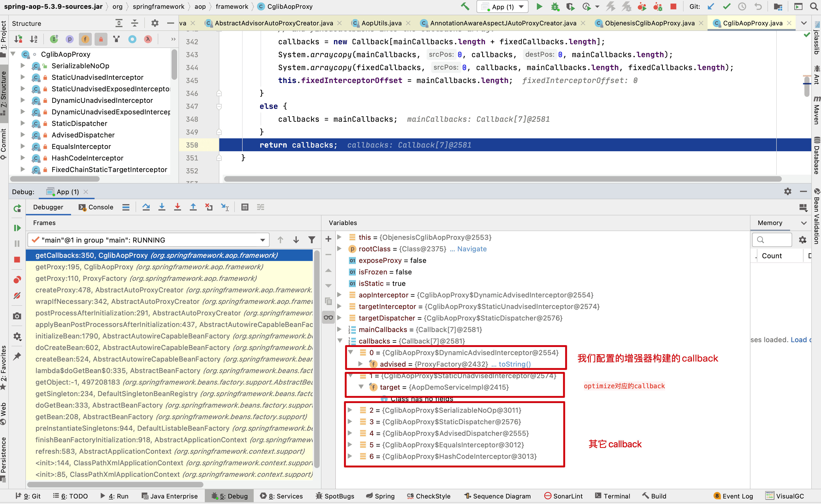Click the red Stop debugger square

[x=17, y=260]
